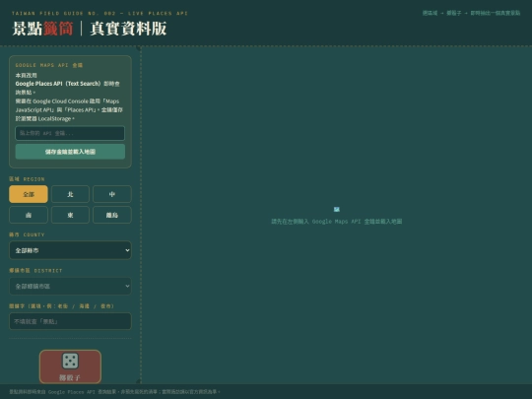
Task: Click the header steps text at top right
Action: pyautogui.click(x=471, y=13)
